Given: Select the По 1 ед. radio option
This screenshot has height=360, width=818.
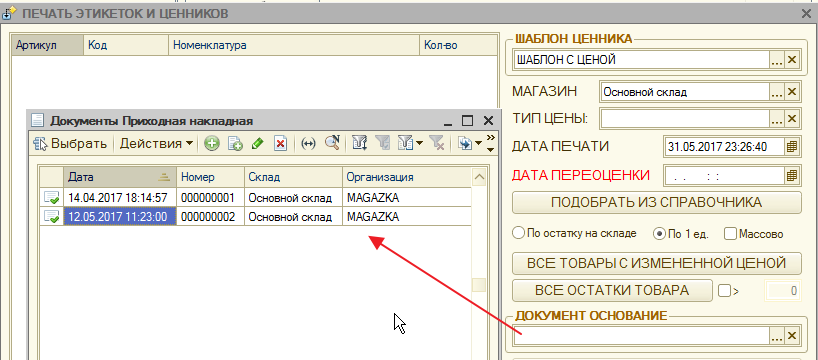Looking at the screenshot, I should pos(681,234).
